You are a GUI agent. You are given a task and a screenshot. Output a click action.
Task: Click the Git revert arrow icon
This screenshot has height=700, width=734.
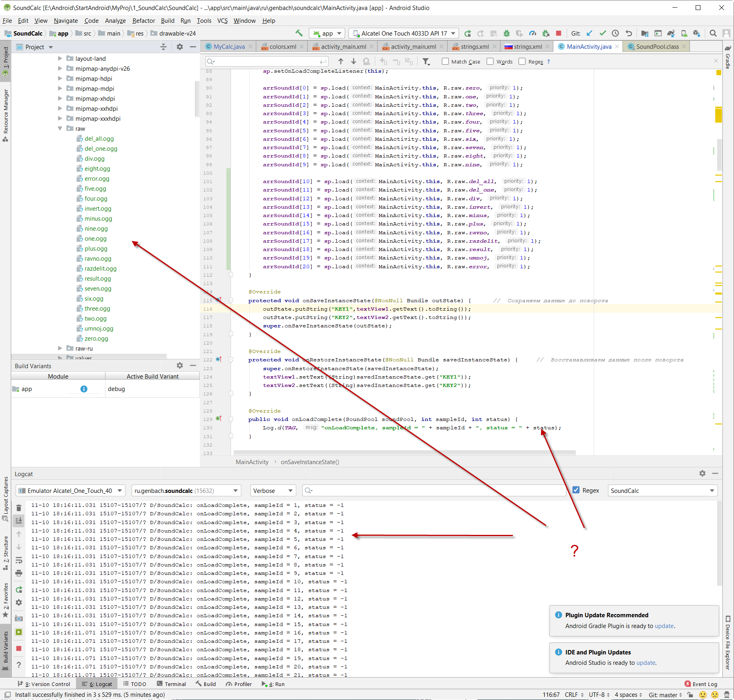pyautogui.click(x=629, y=34)
